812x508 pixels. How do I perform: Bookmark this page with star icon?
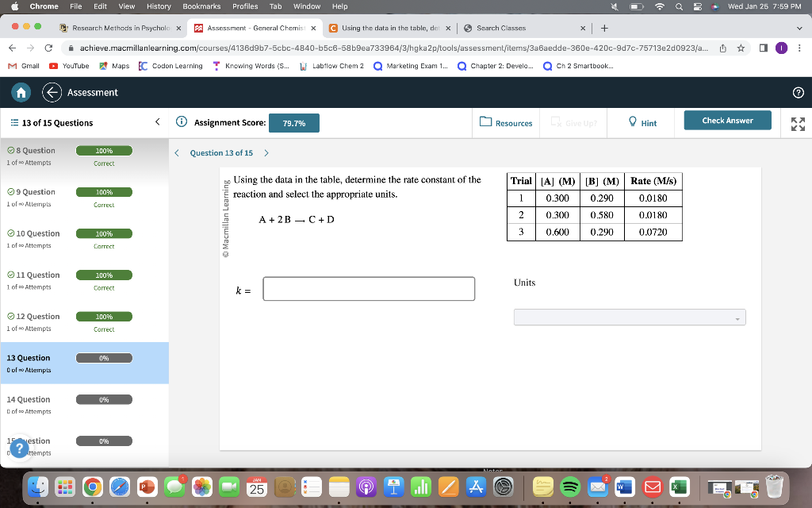tap(741, 48)
